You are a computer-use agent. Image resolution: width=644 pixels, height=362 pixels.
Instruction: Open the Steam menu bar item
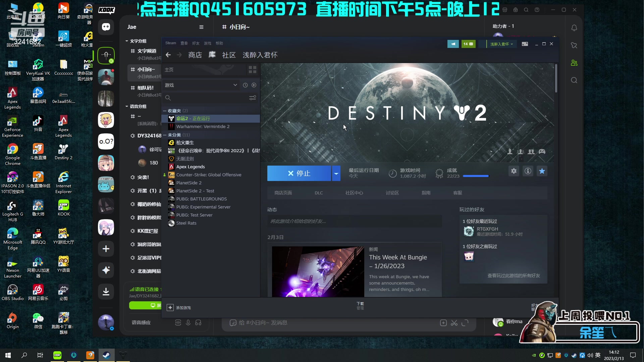pyautogui.click(x=170, y=43)
